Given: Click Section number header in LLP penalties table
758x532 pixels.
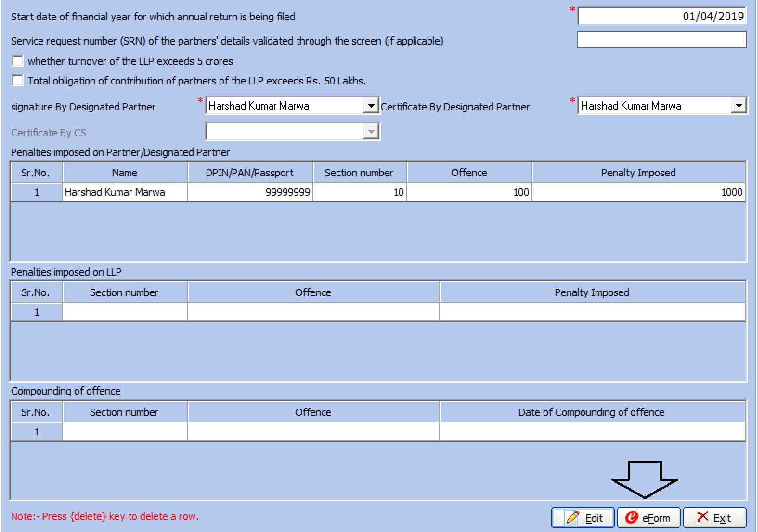Looking at the screenshot, I should [125, 292].
